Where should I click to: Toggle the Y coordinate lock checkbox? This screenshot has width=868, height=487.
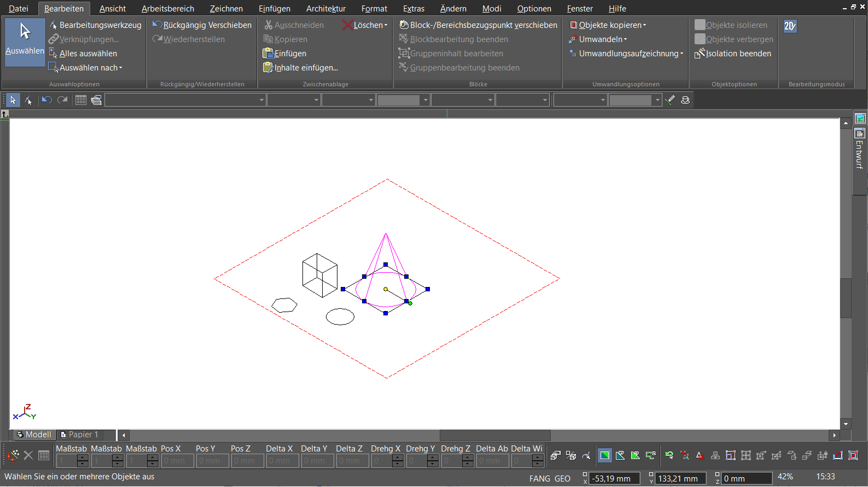point(651,475)
